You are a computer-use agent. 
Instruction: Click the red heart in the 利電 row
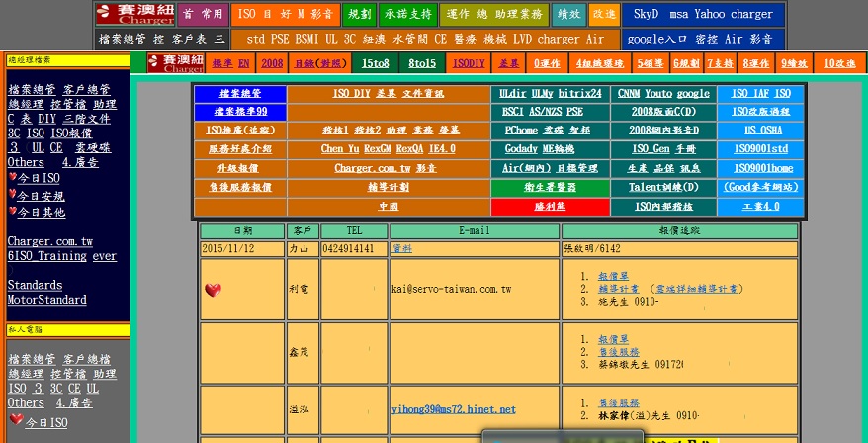(x=213, y=290)
